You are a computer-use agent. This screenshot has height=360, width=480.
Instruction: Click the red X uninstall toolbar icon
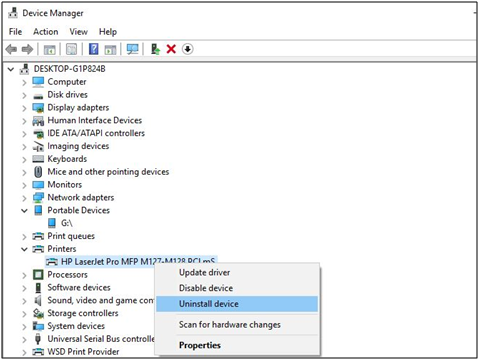click(171, 49)
